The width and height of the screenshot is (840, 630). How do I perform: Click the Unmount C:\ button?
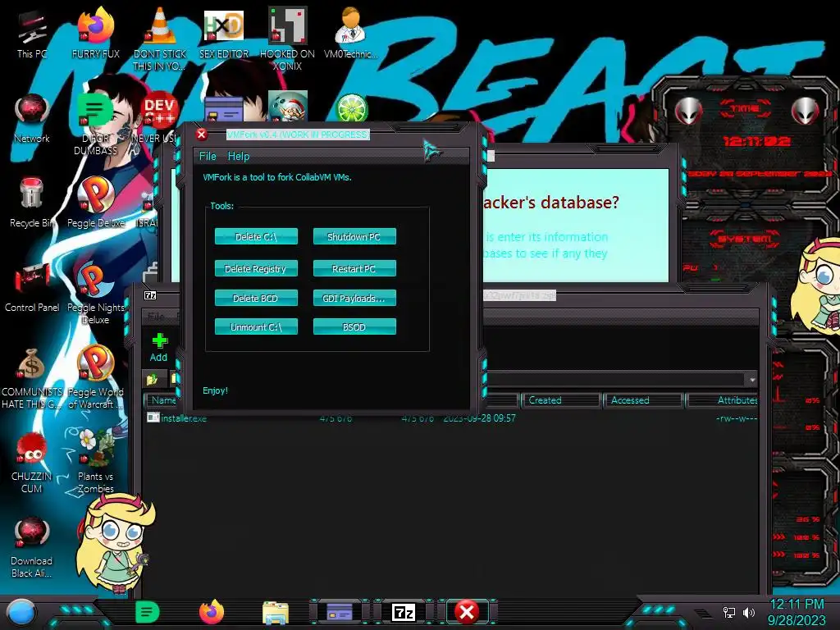pyautogui.click(x=256, y=326)
